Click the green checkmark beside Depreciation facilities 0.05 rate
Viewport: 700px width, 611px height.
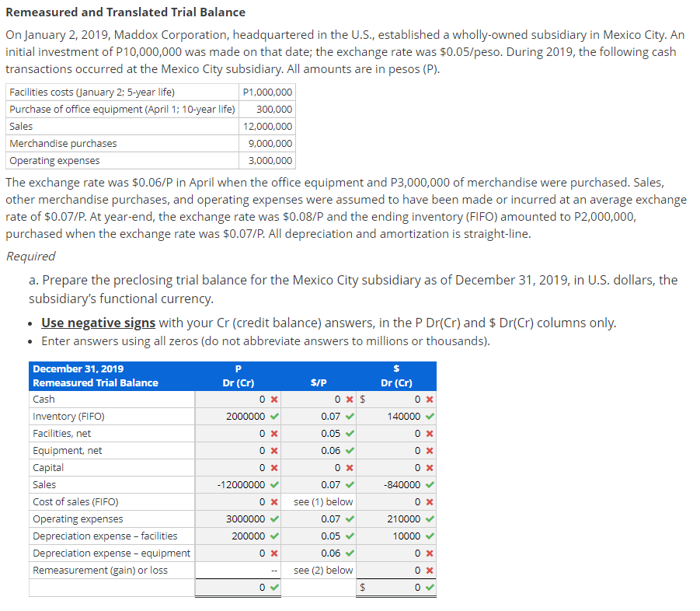tap(350, 536)
